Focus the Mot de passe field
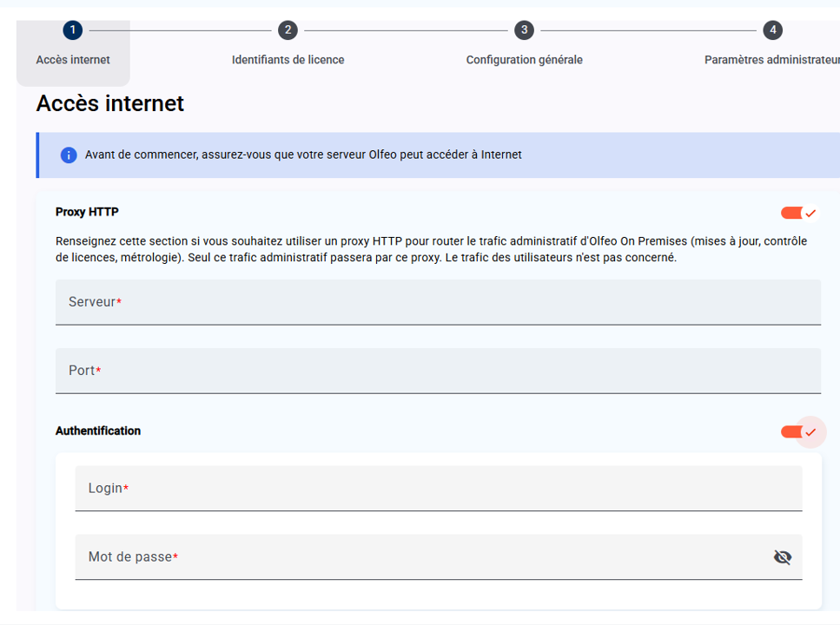This screenshot has width=840, height=625. click(417, 557)
